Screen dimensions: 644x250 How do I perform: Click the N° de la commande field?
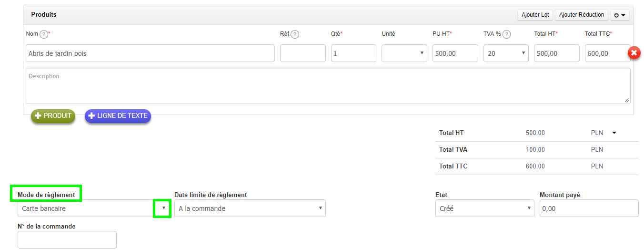click(x=67, y=240)
